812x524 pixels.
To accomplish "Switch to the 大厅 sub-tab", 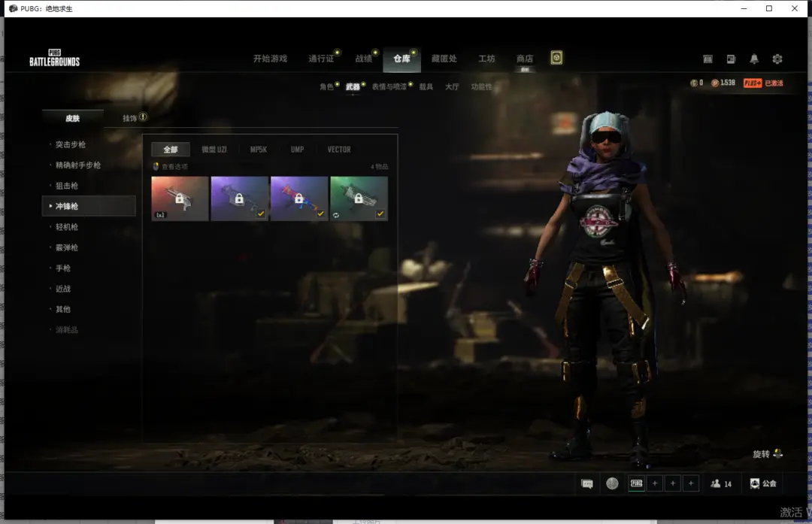I will 452,86.
